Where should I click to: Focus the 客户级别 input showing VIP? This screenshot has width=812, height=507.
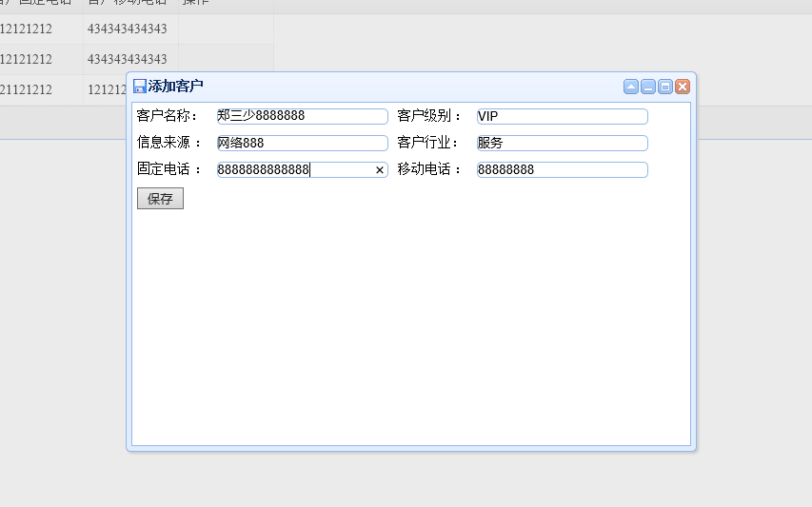563,116
